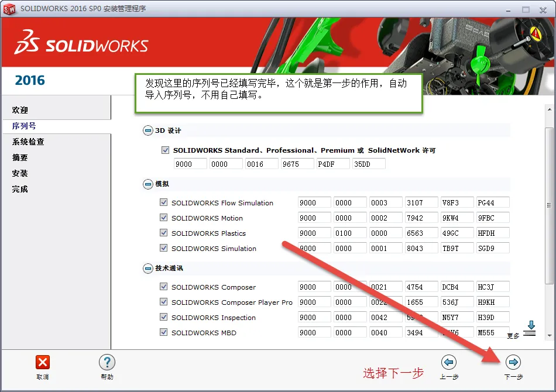Viewport: 556px width, 392px height.
Task: Select 欢迎 in the sidebar
Action: [x=20, y=110]
